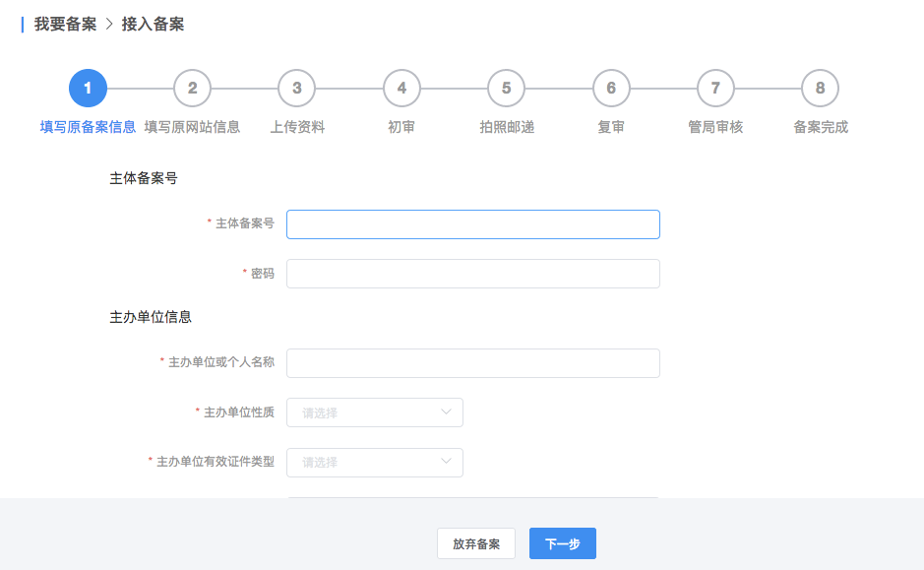The height and width of the screenshot is (570, 924).
Task: Click the 接入备案 breadcrumb item
Action: pos(153,25)
